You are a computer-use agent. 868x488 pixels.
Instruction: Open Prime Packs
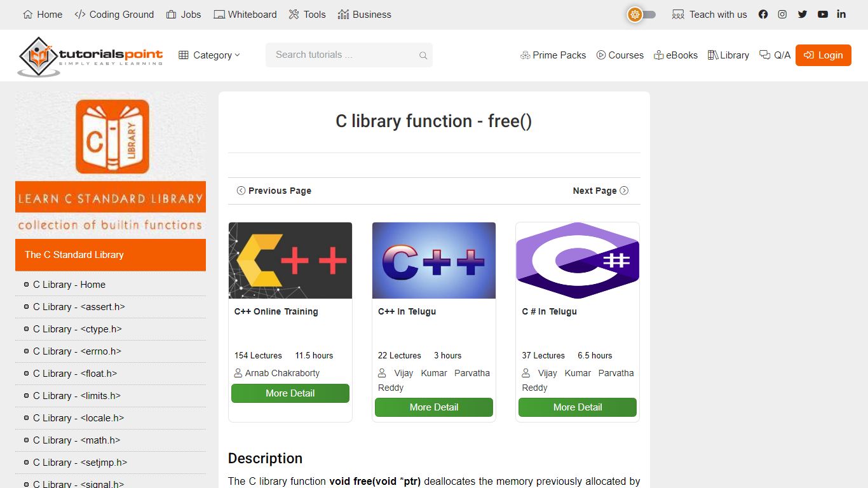pyautogui.click(x=553, y=55)
